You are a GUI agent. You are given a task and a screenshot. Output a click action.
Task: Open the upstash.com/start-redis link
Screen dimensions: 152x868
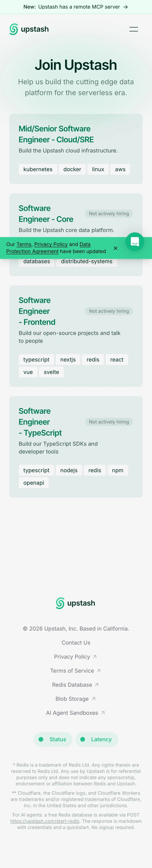(x=45, y=821)
